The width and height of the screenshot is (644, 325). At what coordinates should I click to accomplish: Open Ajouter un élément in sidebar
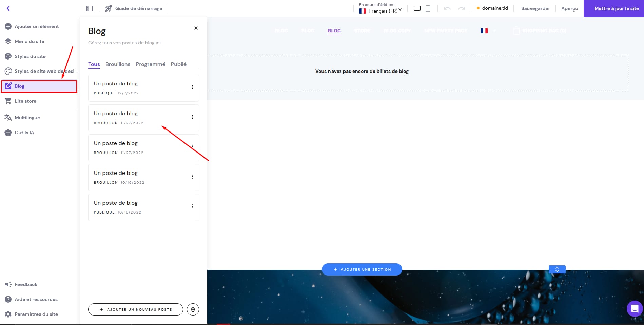[37, 26]
